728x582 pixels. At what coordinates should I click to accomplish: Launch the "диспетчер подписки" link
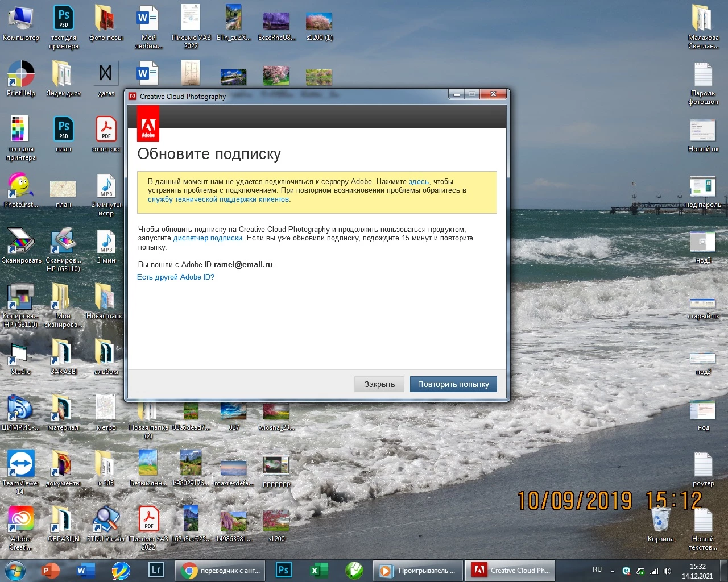[208, 238]
